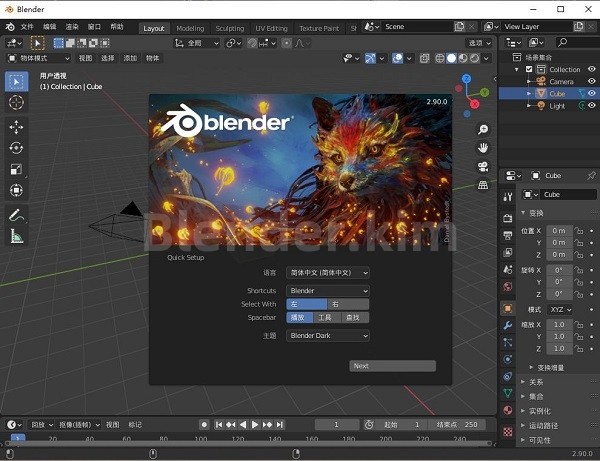Jump to timeline start frame
This screenshot has width=600, height=461.
tap(218, 425)
